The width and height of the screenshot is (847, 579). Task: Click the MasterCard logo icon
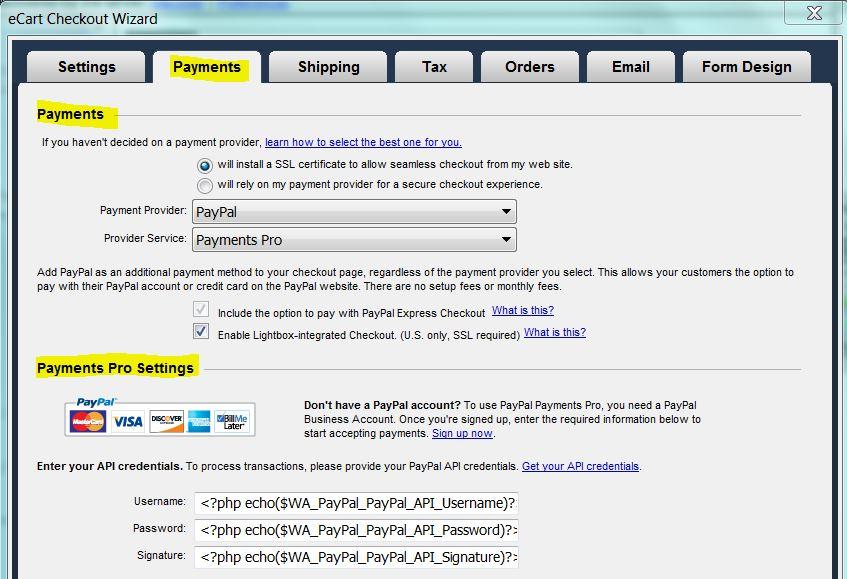click(x=88, y=421)
